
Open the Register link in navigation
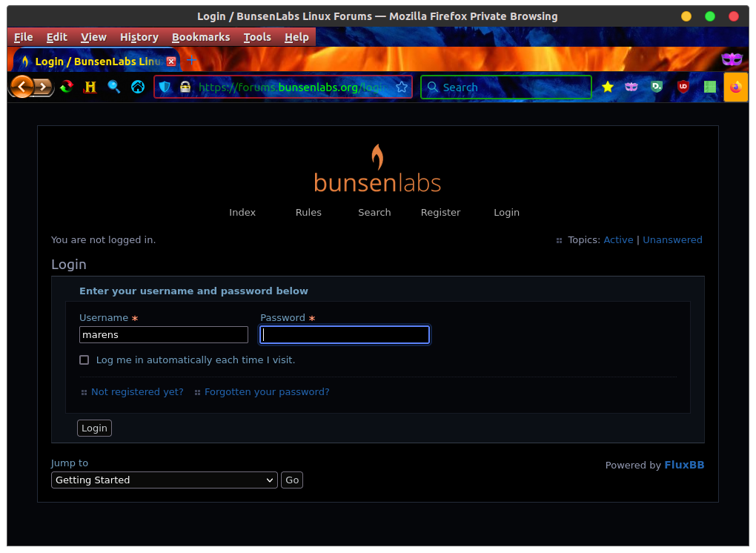(x=441, y=213)
